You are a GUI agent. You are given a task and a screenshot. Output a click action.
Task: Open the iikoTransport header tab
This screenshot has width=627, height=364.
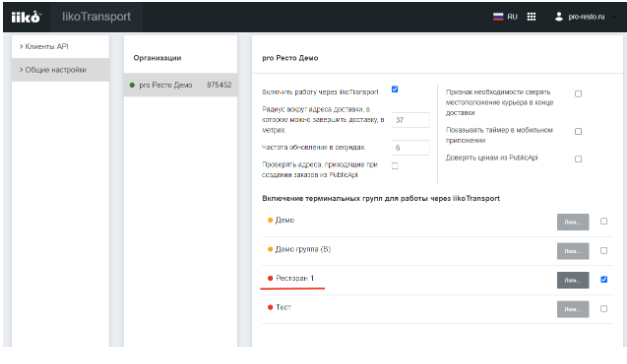point(96,17)
